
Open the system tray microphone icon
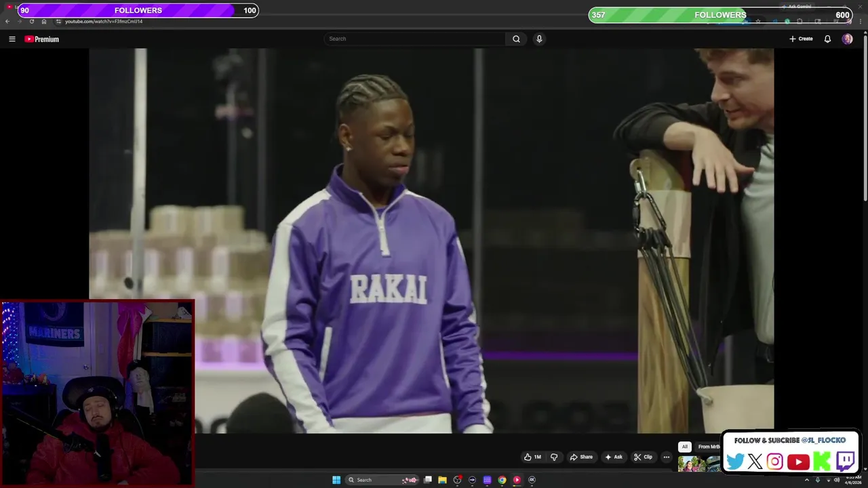click(817, 480)
